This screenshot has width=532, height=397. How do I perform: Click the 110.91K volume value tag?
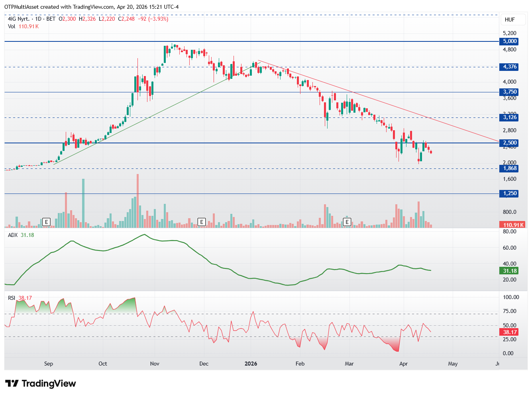(512, 225)
